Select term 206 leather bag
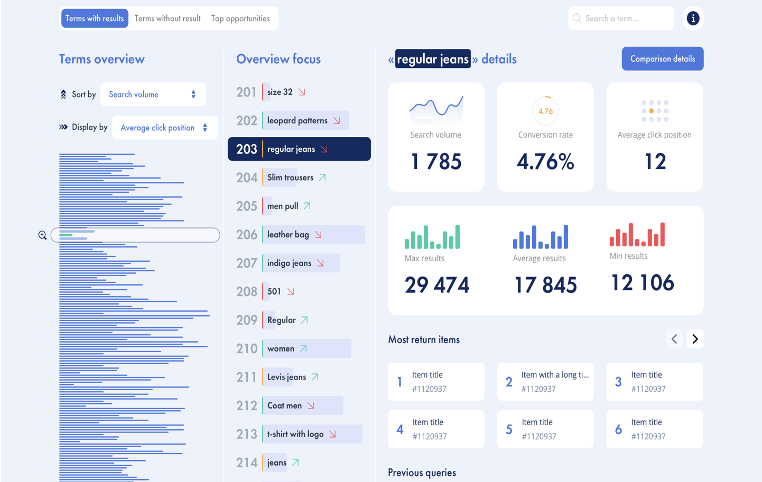The width and height of the screenshot is (762, 482). [x=300, y=235]
